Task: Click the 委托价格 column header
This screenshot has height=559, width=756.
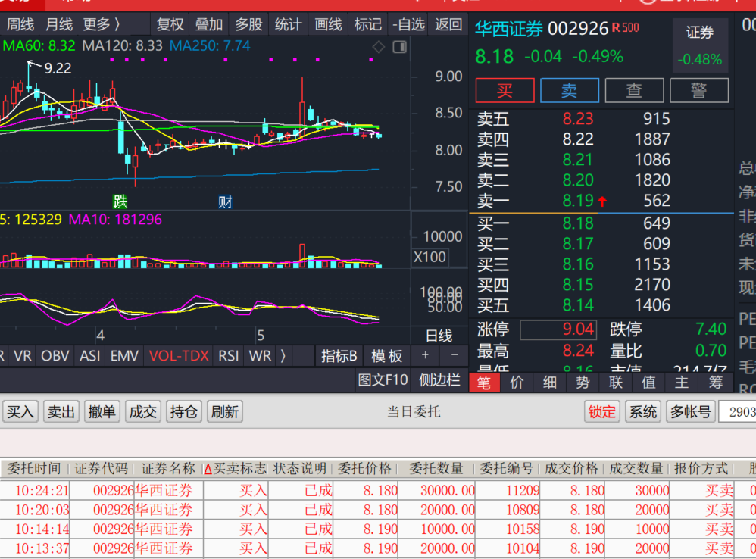Action: 365,468
